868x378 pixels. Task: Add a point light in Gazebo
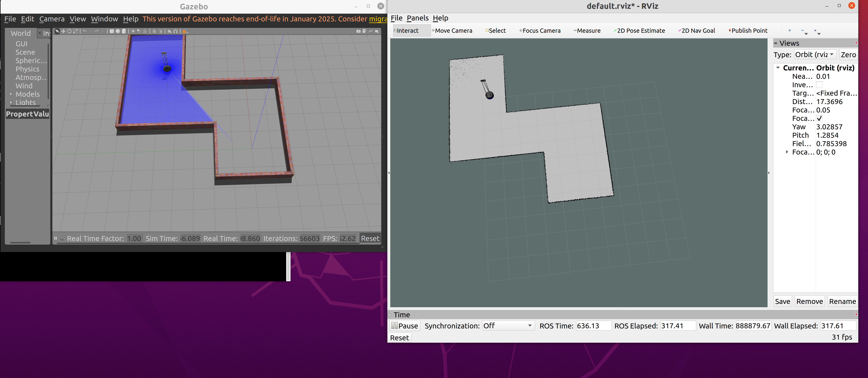pyautogui.click(x=133, y=31)
